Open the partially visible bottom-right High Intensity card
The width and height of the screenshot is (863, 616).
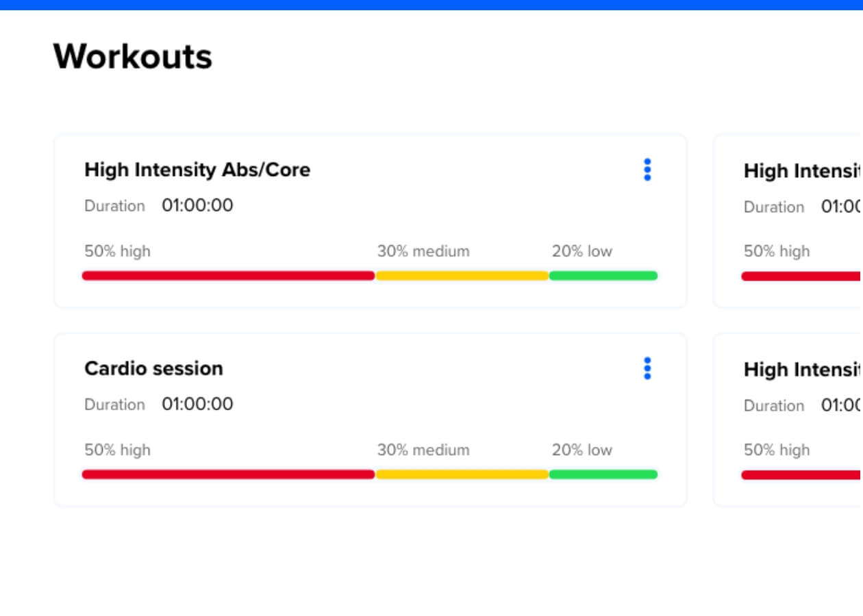(x=788, y=420)
